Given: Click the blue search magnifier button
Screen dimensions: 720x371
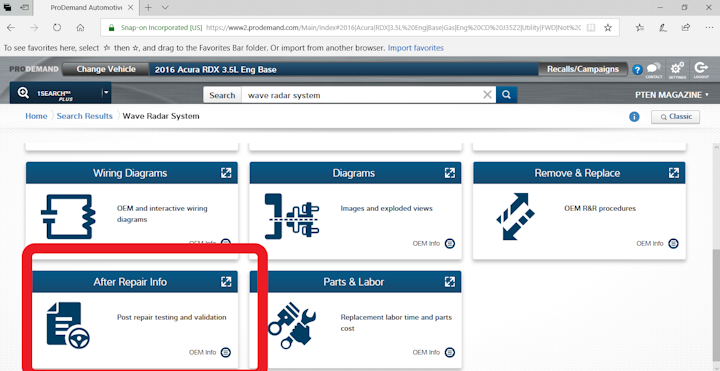Looking at the screenshot, I should (506, 95).
